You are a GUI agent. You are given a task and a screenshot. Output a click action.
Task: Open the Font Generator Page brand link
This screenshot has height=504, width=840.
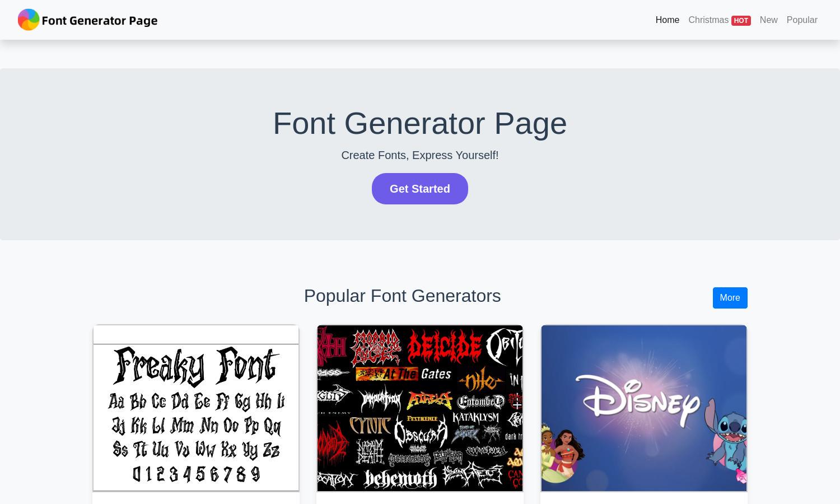[88, 20]
